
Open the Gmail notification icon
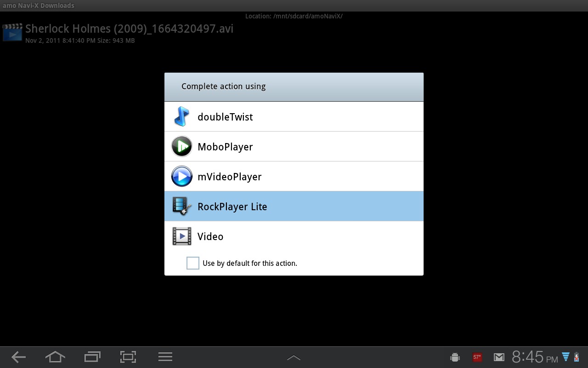pos(499,357)
